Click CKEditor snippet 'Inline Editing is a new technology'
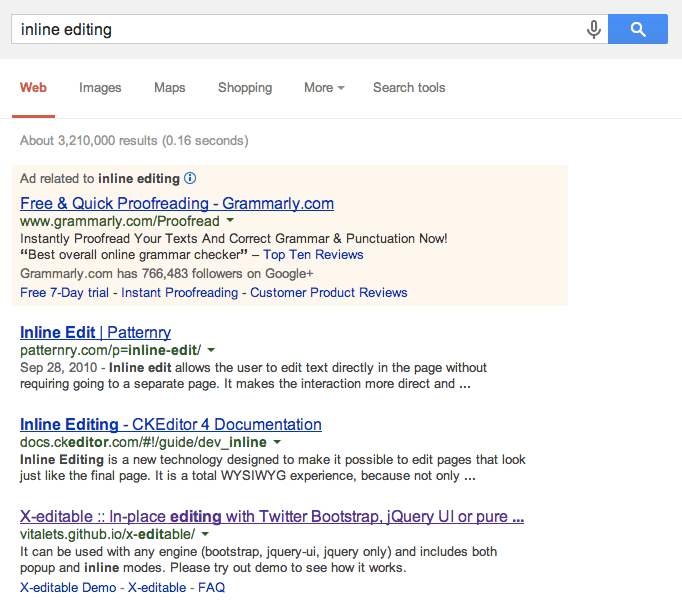682x605 pixels. tap(273, 468)
